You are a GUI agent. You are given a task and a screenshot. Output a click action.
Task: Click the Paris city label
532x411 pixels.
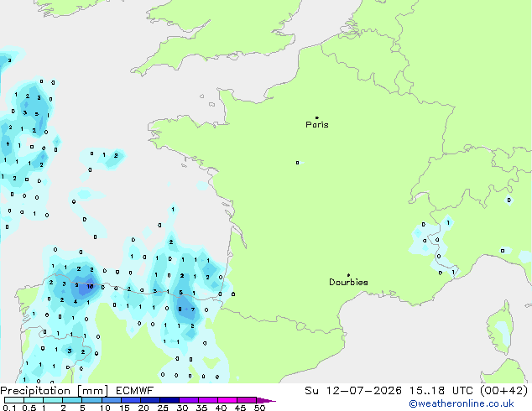coord(317,125)
